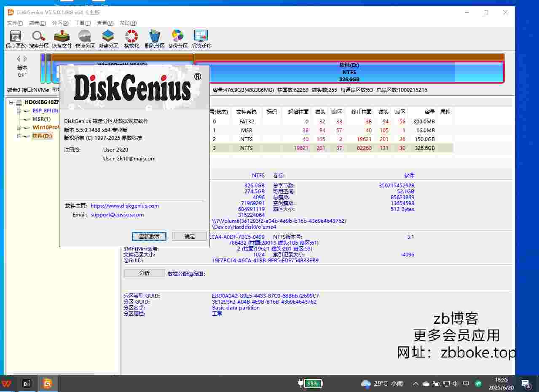This screenshot has width=539, height=392.
Task: Click the network icon in the system tray
Action: pos(446,384)
